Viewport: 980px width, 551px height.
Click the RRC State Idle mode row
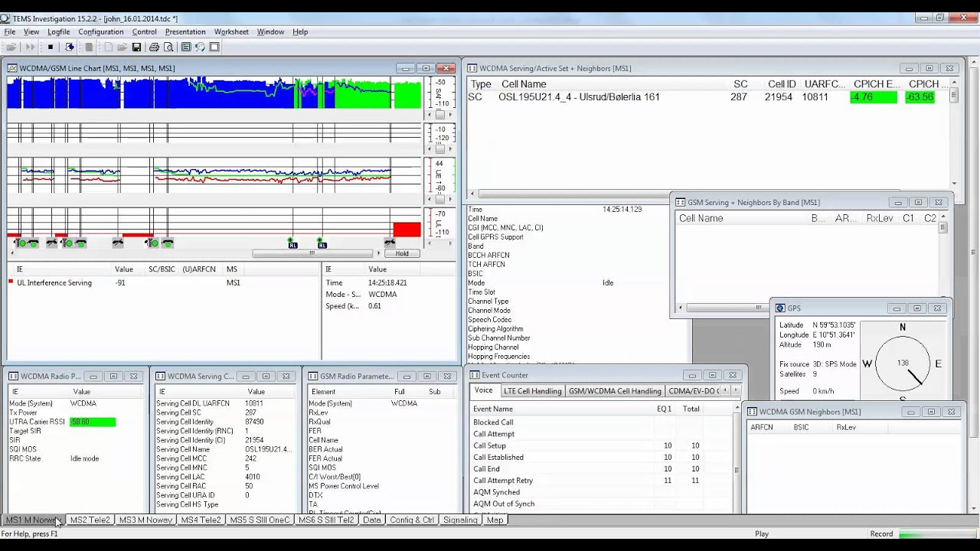click(74, 458)
